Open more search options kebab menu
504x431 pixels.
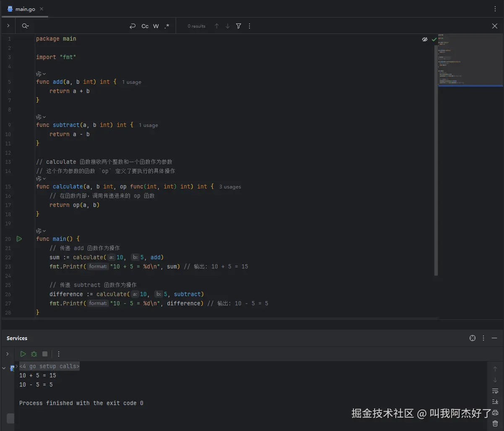pyautogui.click(x=249, y=26)
